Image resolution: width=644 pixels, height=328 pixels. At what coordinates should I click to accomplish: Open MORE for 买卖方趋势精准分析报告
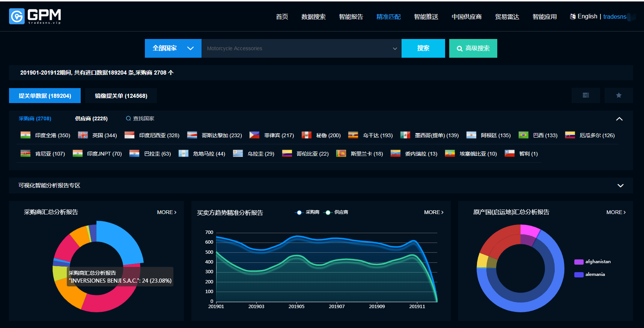[x=434, y=212]
